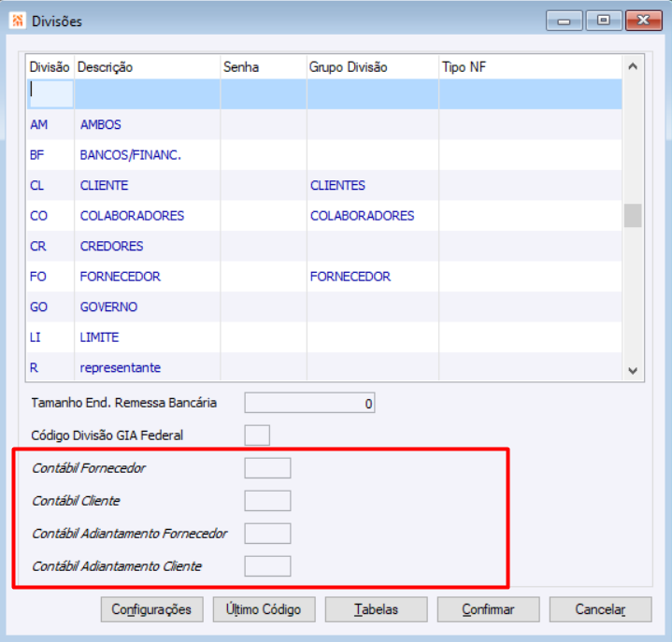Select the LI division code cell
The width and height of the screenshot is (672, 642).
[x=50, y=337]
